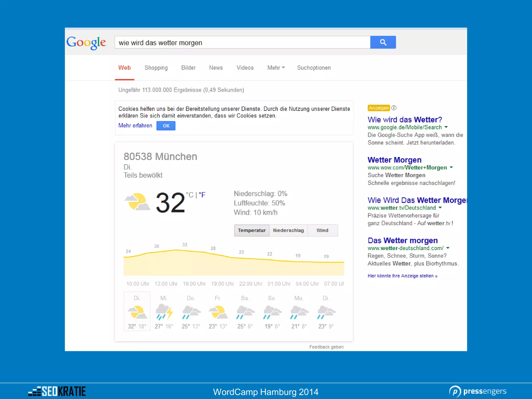The height and width of the screenshot is (399, 532).
Task: Switch temperature unit to °F
Action: pyautogui.click(x=202, y=195)
